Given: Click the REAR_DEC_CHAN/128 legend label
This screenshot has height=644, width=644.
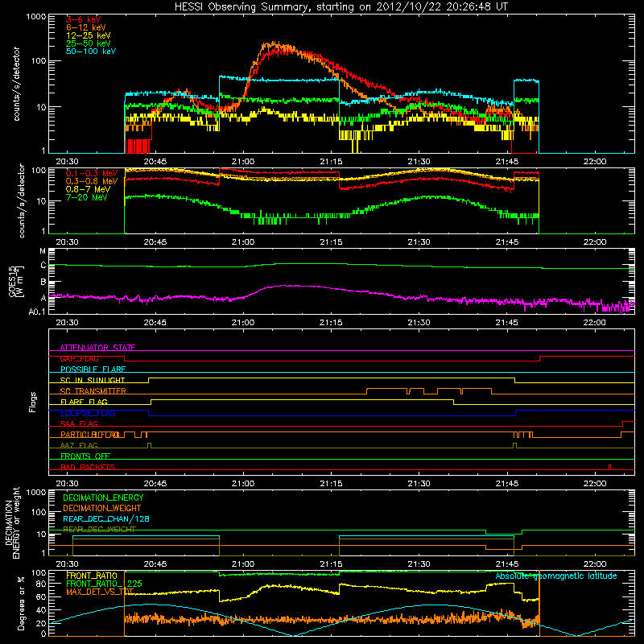Looking at the screenshot, I should pos(106,518).
